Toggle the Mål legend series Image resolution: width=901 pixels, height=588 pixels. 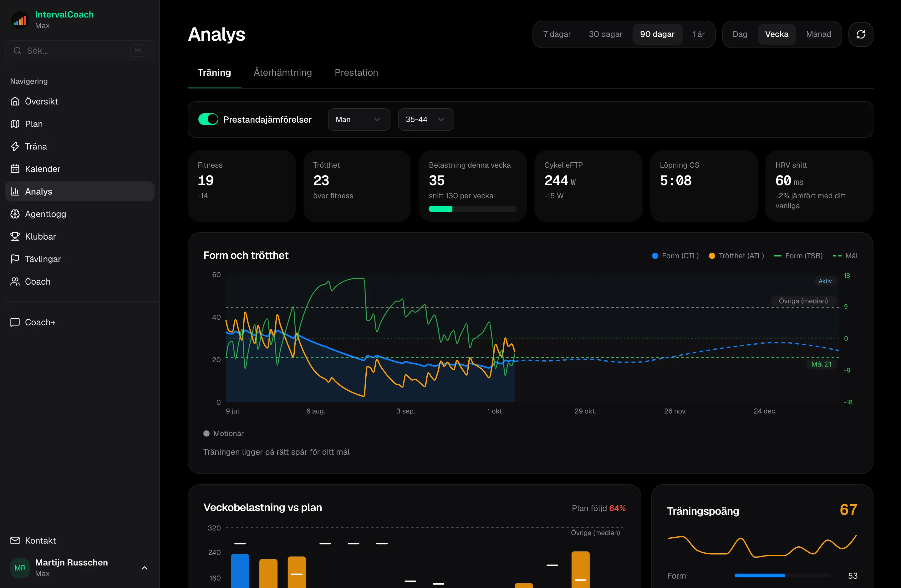coord(845,256)
